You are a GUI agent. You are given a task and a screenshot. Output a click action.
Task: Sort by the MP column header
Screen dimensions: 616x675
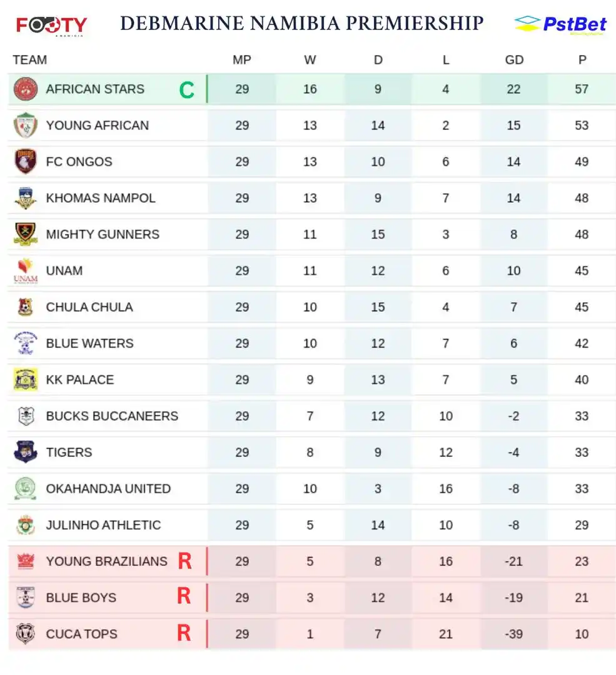pos(241,60)
